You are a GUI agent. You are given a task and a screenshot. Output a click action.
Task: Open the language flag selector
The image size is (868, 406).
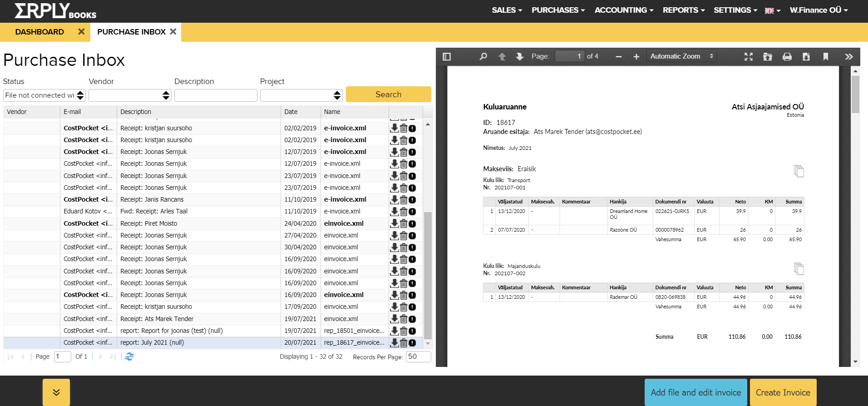tap(772, 10)
